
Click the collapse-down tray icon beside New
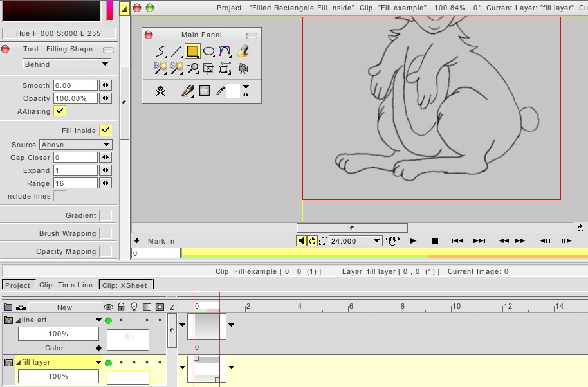click(x=21, y=307)
